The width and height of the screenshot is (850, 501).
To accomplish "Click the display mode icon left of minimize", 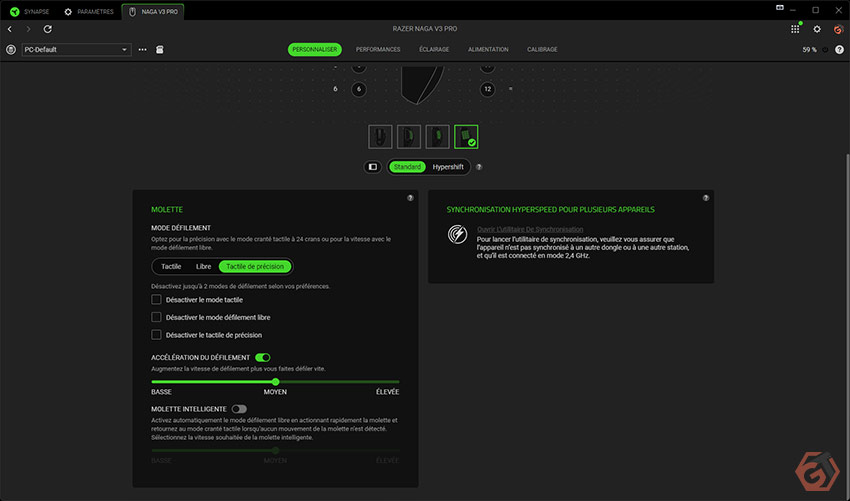I will [780, 8].
